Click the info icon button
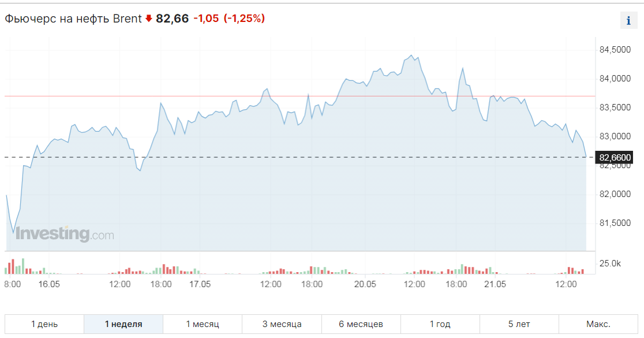 click(x=628, y=20)
